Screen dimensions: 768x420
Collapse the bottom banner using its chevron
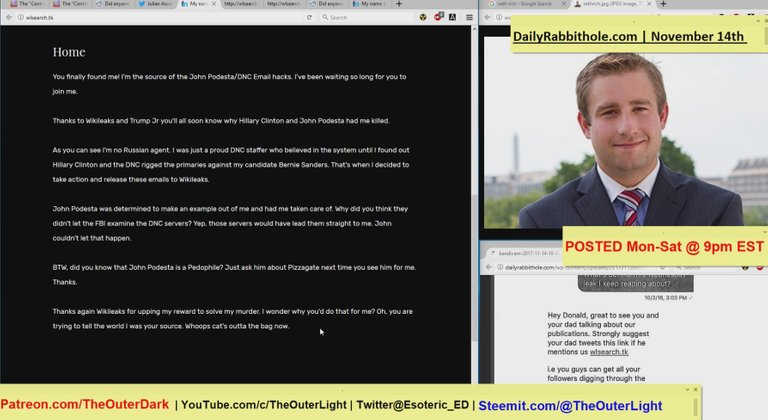687,390
